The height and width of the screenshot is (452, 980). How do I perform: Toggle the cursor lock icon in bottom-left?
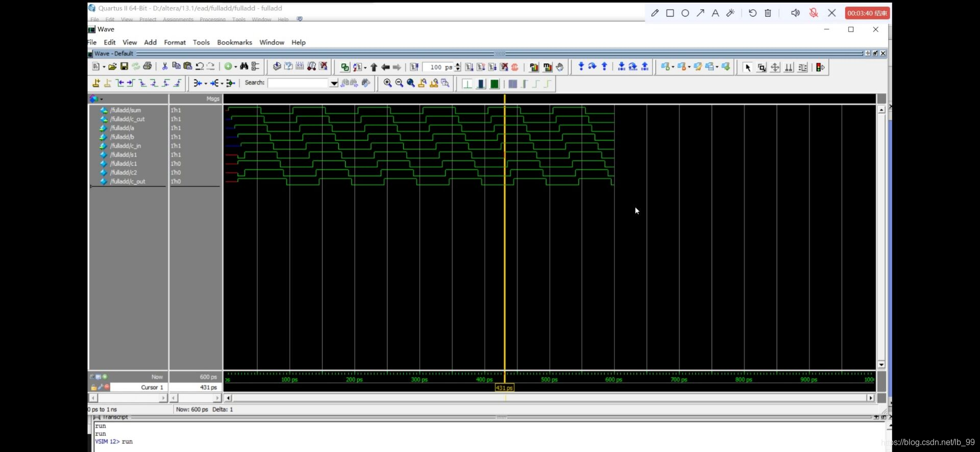94,387
